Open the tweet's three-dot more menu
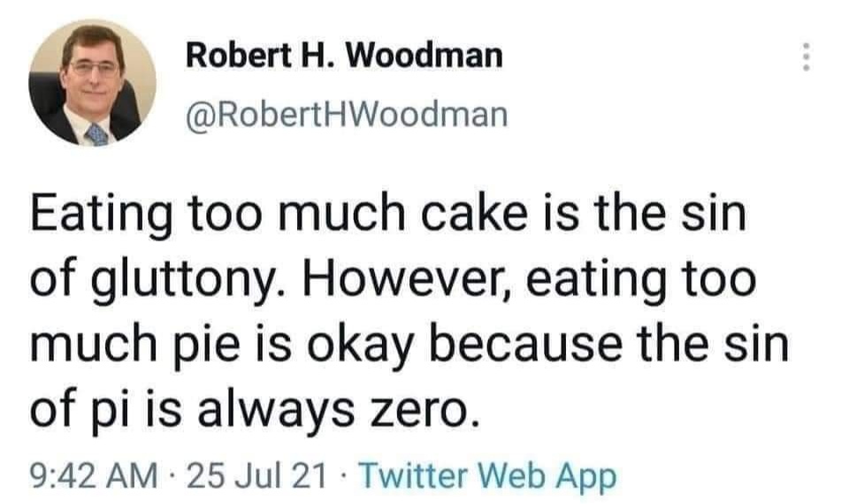The width and height of the screenshot is (849, 504). coord(805,58)
